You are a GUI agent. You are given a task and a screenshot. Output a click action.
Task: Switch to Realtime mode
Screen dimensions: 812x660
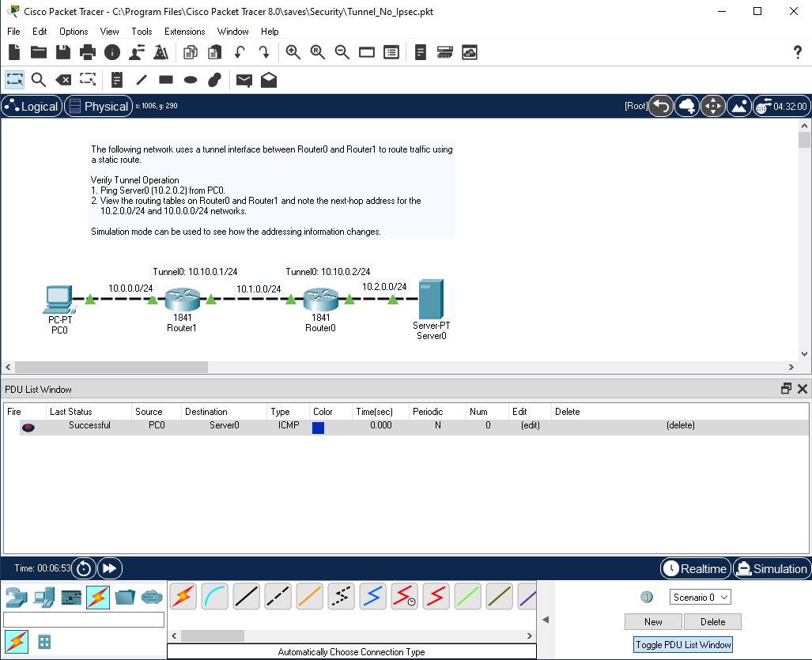696,568
